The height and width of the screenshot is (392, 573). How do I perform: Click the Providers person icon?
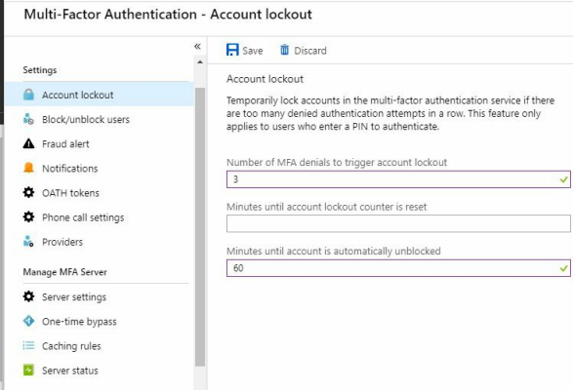tap(28, 242)
